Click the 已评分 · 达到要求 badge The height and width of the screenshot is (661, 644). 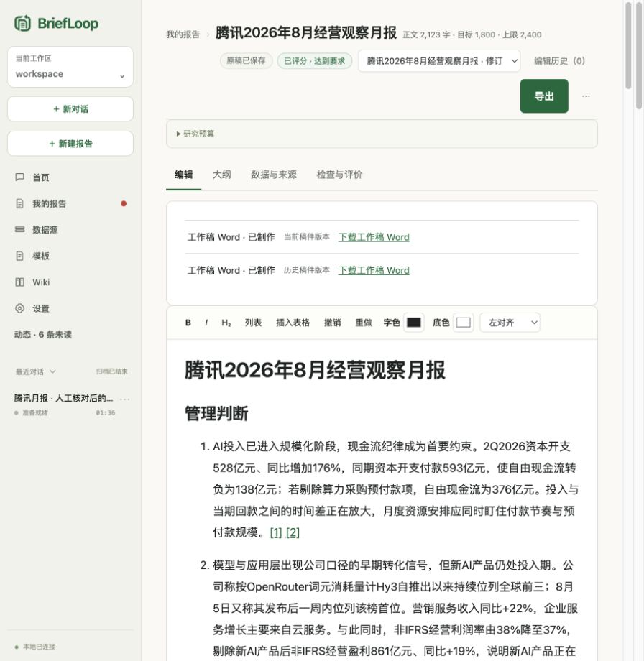tap(315, 60)
